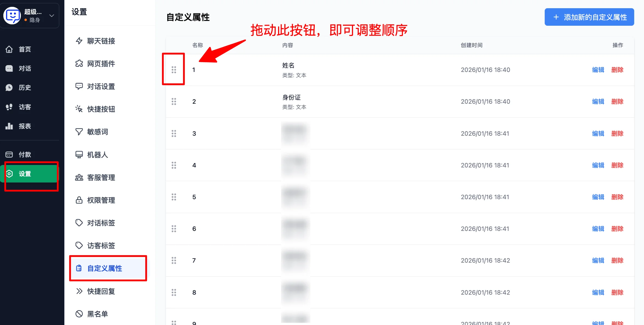Viewport: 644px width, 325px height.
Task: Click 编辑 for the 姓名 attribute
Action: point(598,70)
